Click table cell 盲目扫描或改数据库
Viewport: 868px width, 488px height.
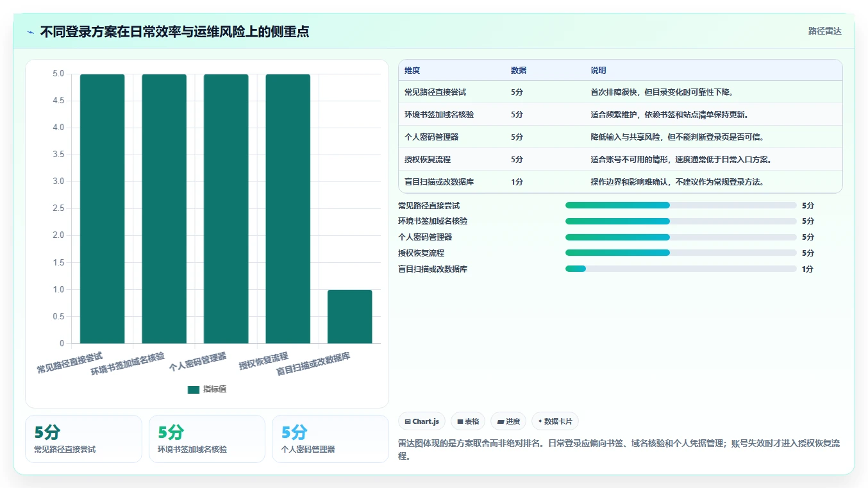[439, 182]
